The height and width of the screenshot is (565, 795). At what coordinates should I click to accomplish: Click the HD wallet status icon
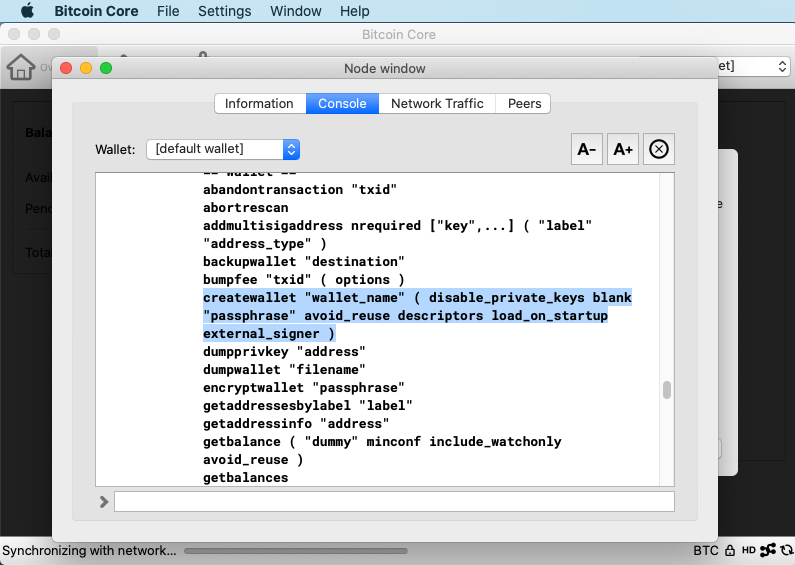click(748, 550)
